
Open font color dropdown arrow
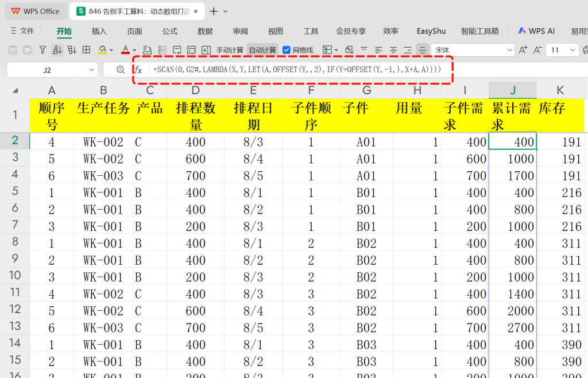(x=134, y=50)
